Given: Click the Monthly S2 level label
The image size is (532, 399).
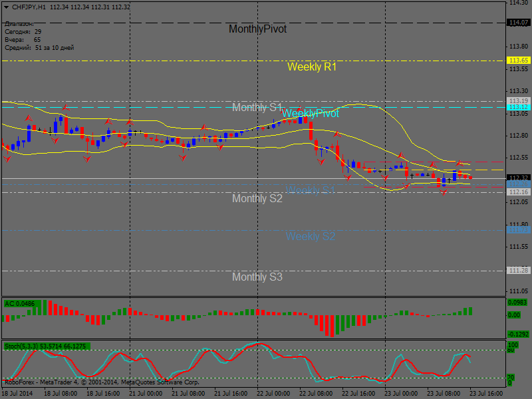Looking at the screenshot, I should 257,198.
